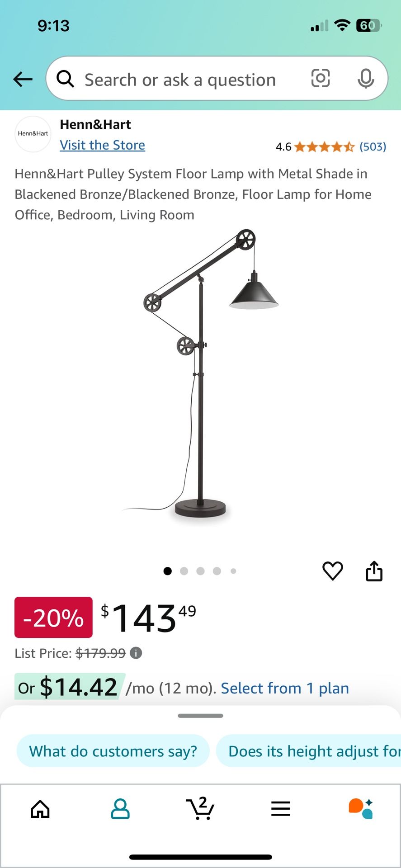Open camera lens search icon
Image resolution: width=401 pixels, height=868 pixels.
[321, 78]
